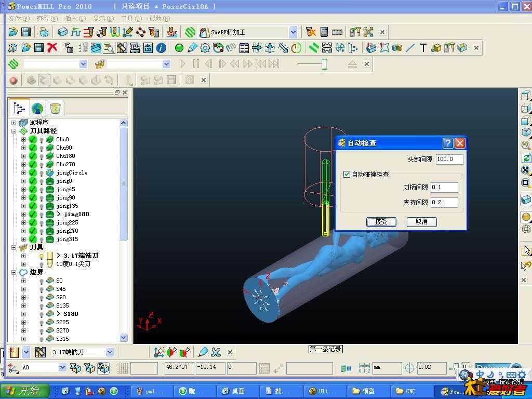
Task: Click the red X delete icon
Action: tap(52, 48)
